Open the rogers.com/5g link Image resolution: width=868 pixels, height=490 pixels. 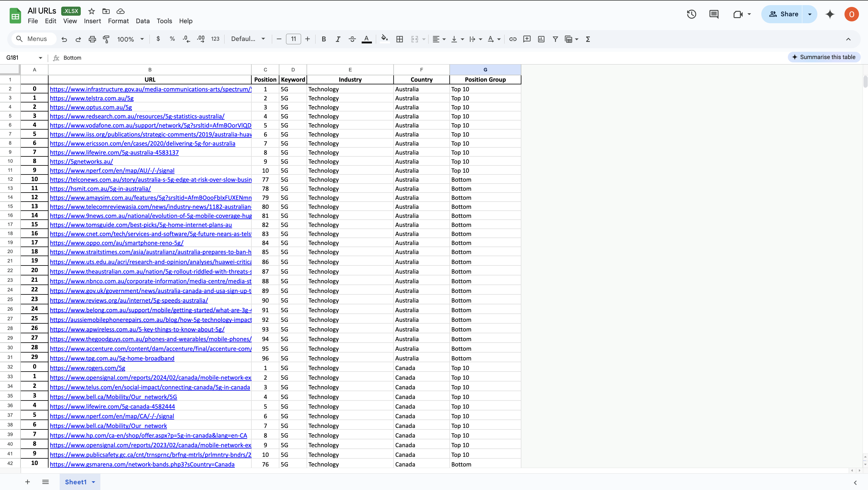click(88, 368)
